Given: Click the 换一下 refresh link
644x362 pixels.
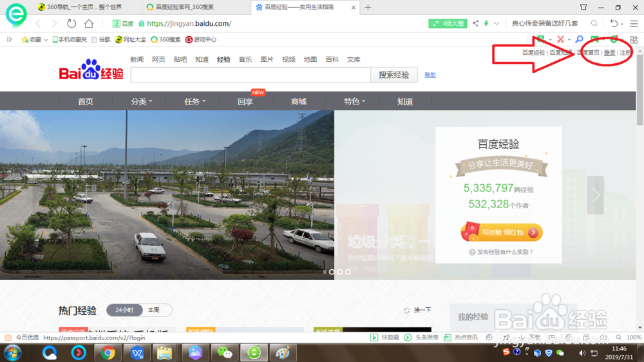Looking at the screenshot, I should point(418,310).
